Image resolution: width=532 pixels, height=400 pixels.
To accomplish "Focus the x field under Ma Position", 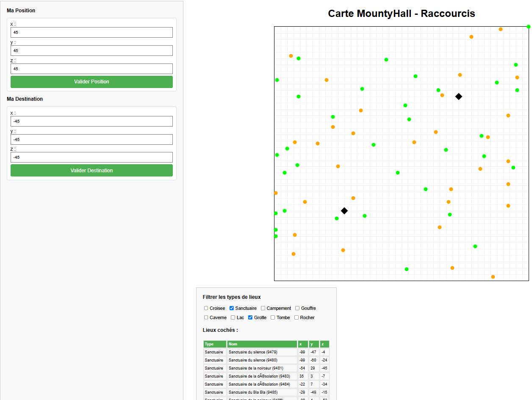I will [91, 32].
